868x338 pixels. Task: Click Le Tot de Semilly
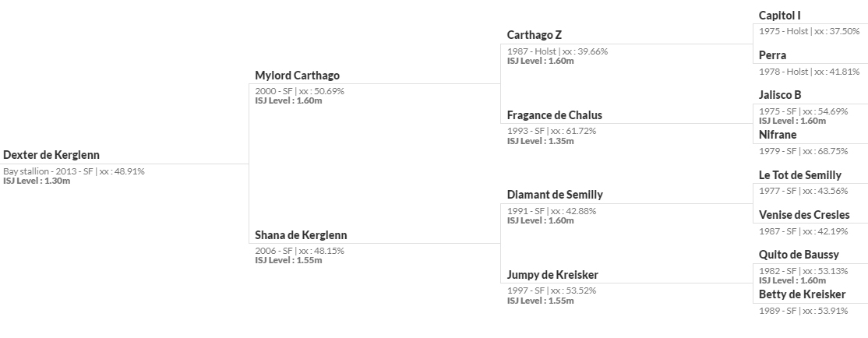pos(800,175)
